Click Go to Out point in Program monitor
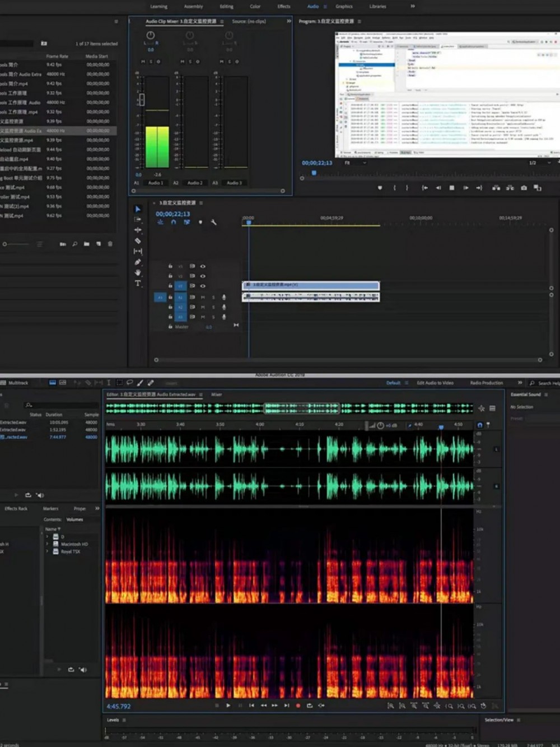The height and width of the screenshot is (747, 560). click(479, 188)
